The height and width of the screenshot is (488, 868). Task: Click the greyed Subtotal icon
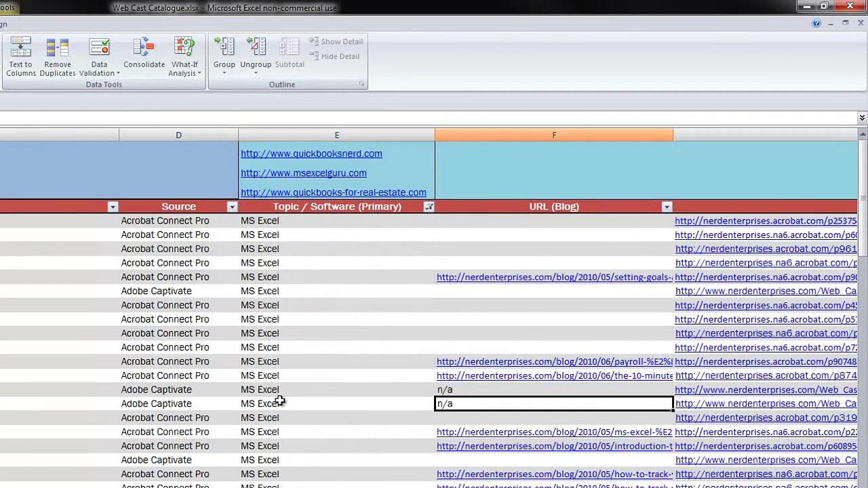click(x=290, y=53)
